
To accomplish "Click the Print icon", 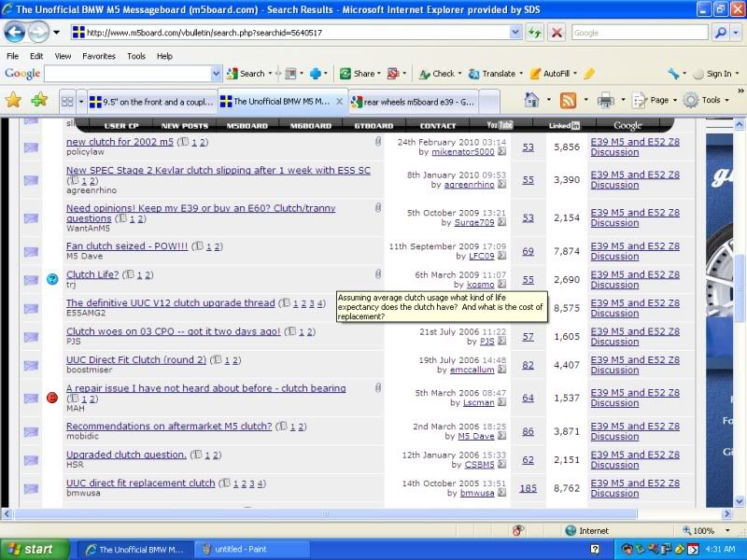I will (x=605, y=100).
